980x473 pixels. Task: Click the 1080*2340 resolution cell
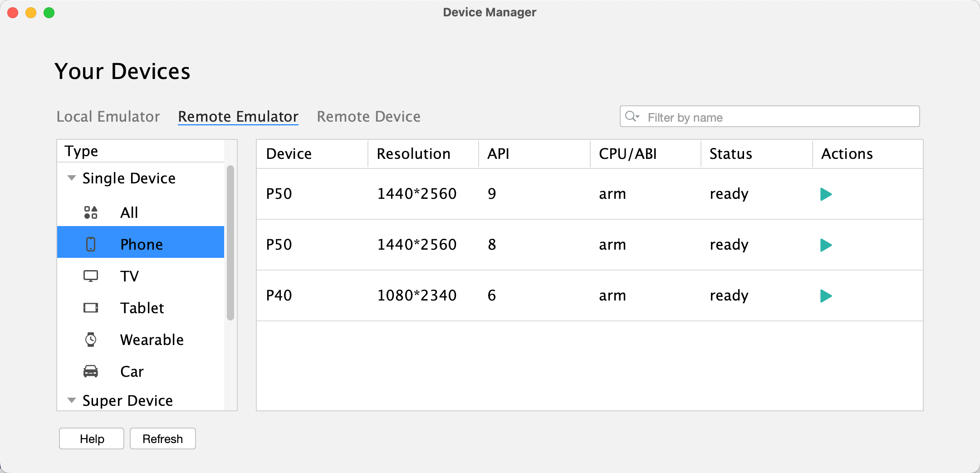[x=417, y=296]
